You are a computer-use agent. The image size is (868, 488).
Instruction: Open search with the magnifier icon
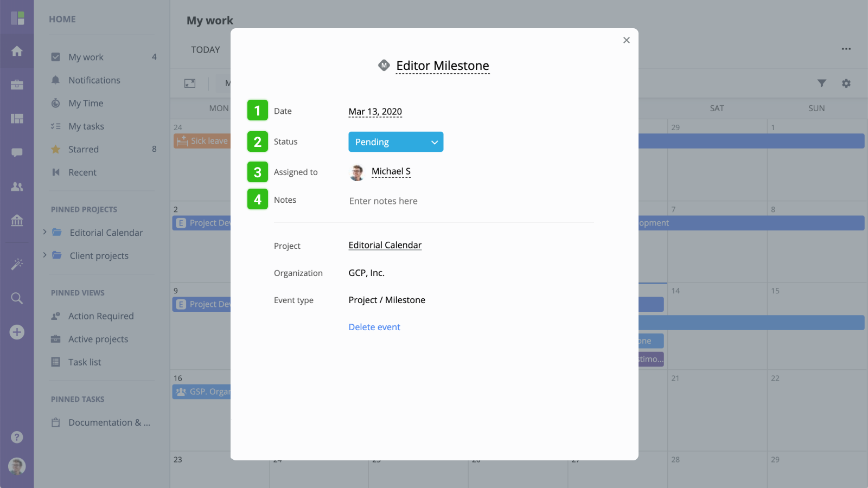point(17,298)
